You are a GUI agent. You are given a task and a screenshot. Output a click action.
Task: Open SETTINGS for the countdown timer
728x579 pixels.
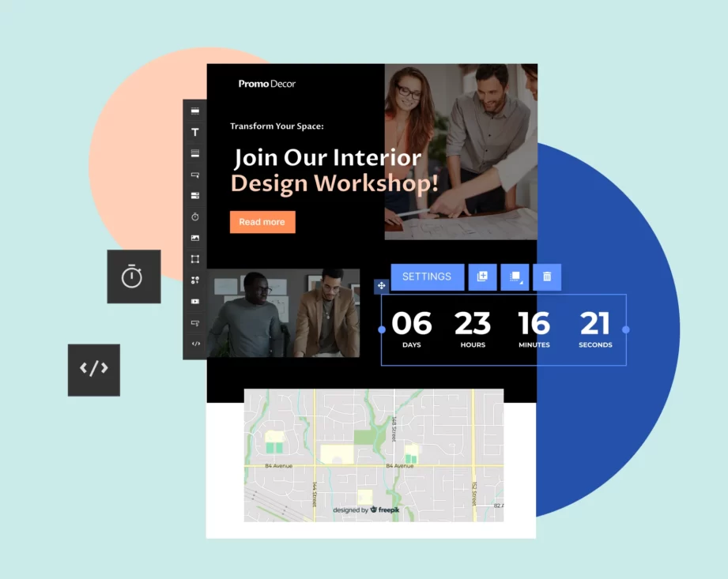click(x=427, y=276)
